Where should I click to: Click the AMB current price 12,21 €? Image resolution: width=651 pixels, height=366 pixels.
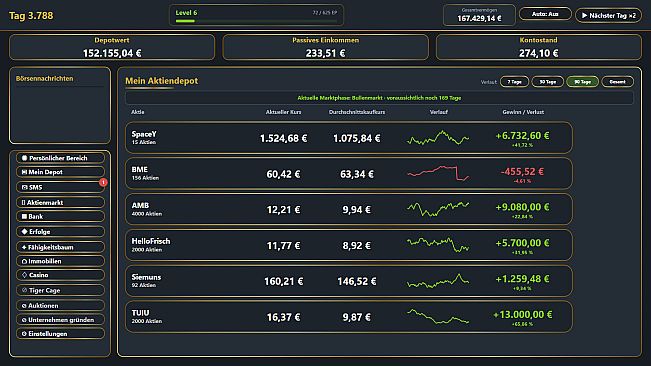click(283, 210)
